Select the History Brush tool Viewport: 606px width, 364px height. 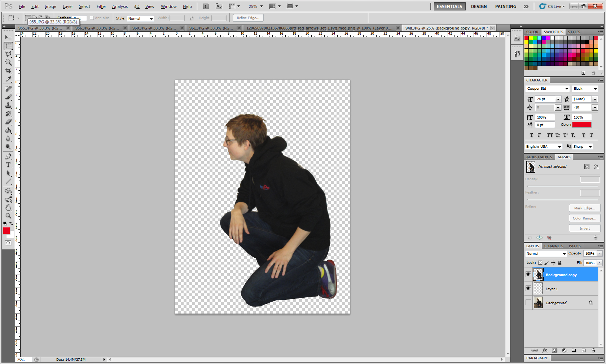(8, 114)
